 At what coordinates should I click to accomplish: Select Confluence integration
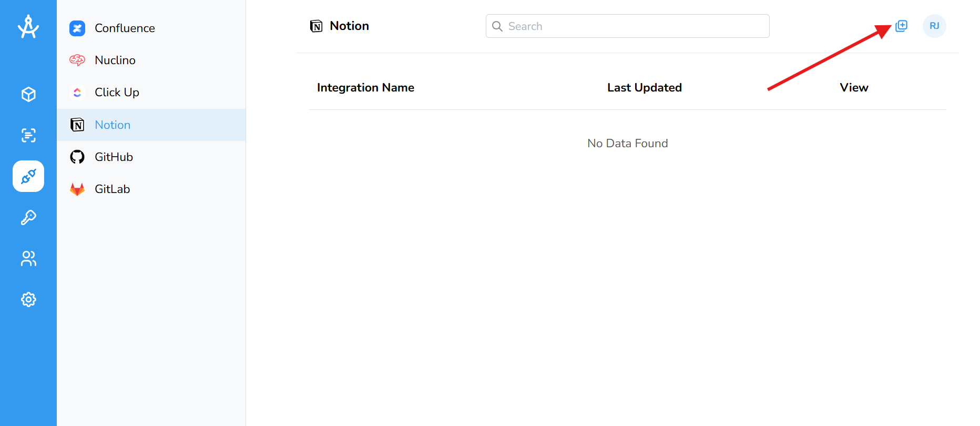coord(151,28)
